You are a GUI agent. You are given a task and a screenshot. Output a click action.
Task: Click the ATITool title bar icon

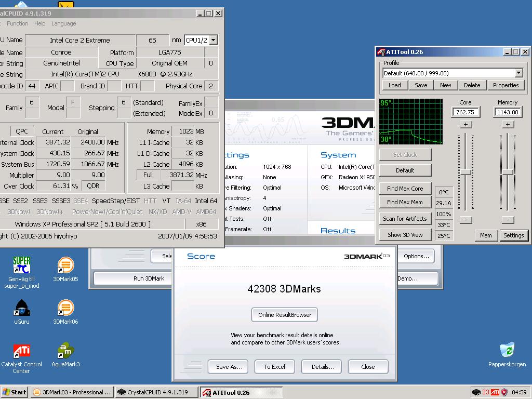click(381, 52)
